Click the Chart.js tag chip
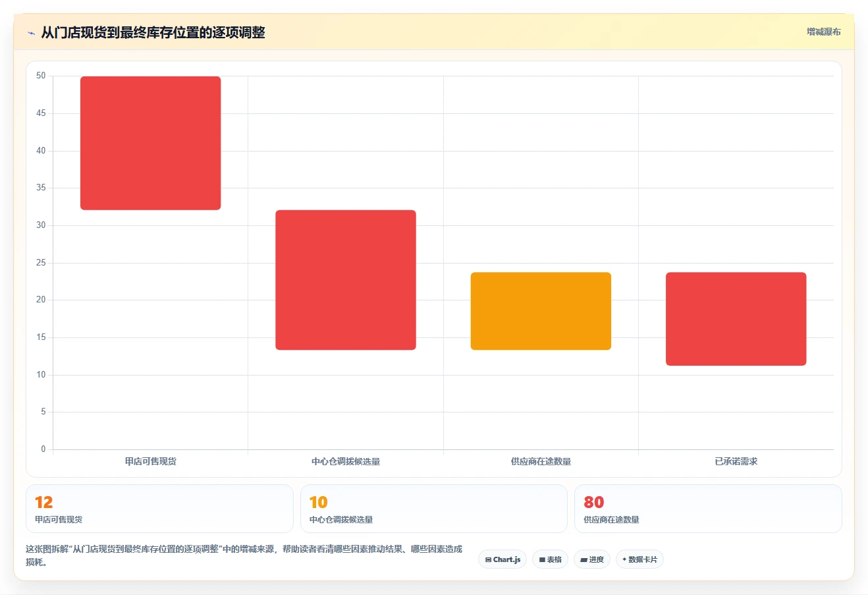The image size is (868, 595). [502, 559]
